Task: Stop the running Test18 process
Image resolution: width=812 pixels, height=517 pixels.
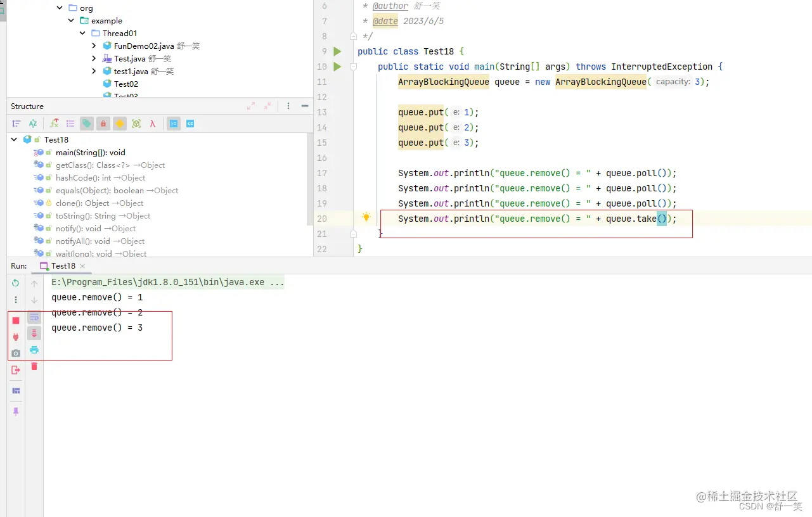Action: [x=16, y=321]
